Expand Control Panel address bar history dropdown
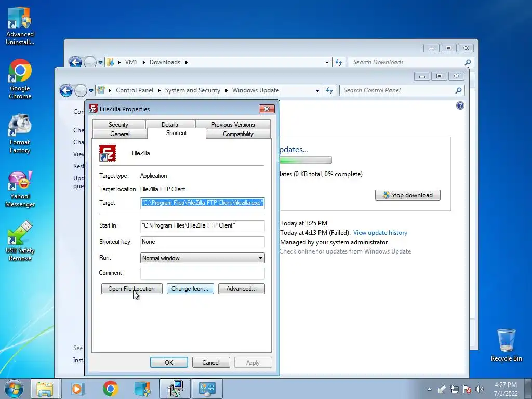This screenshot has height=399, width=532. [x=317, y=90]
